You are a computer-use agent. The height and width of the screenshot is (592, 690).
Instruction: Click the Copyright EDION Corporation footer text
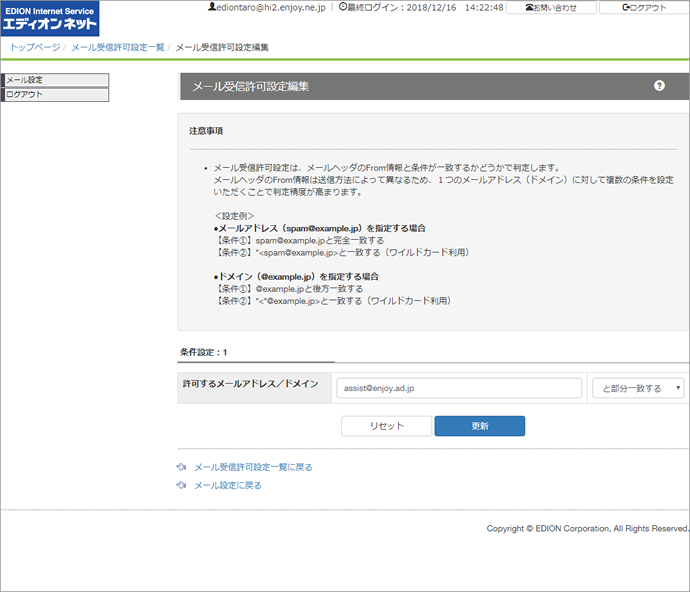587,528
